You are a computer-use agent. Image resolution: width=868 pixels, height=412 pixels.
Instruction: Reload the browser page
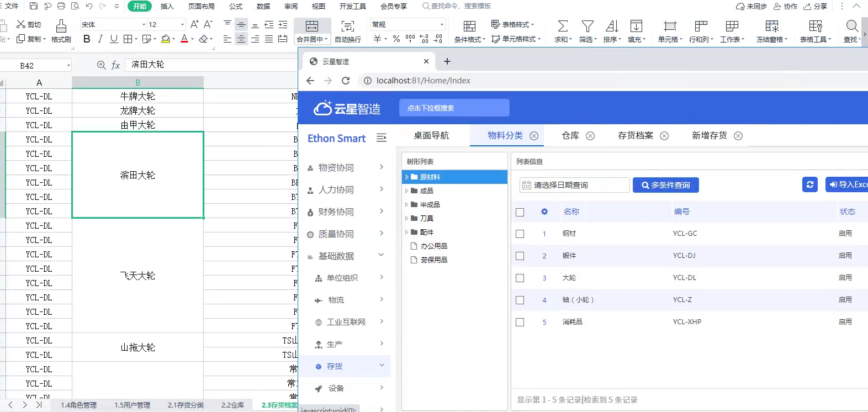346,81
